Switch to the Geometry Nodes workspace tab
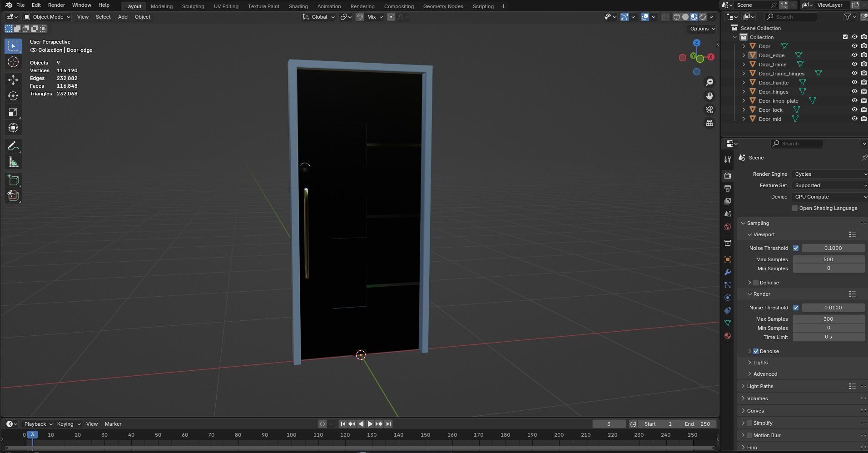The width and height of the screenshot is (868, 453). click(443, 6)
